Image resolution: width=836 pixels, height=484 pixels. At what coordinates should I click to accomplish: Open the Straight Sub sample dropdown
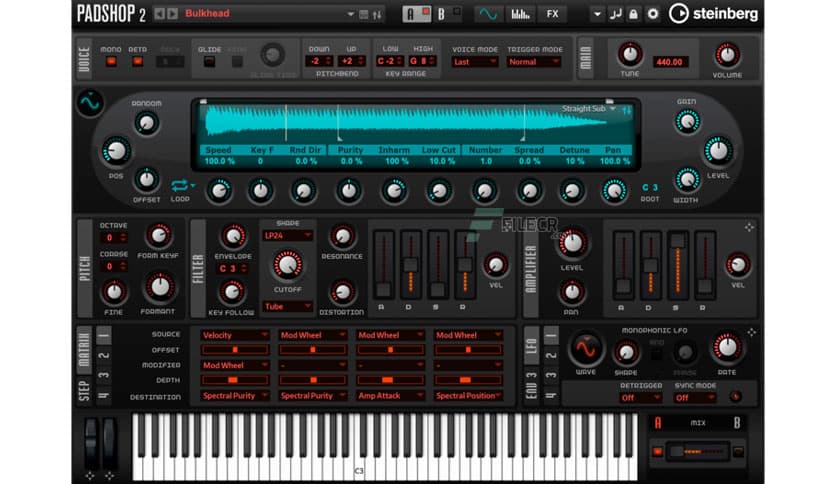[x=589, y=109]
